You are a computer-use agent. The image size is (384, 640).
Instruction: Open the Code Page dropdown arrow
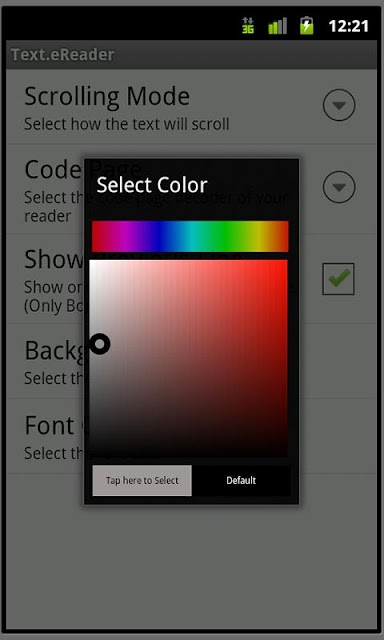(x=339, y=187)
